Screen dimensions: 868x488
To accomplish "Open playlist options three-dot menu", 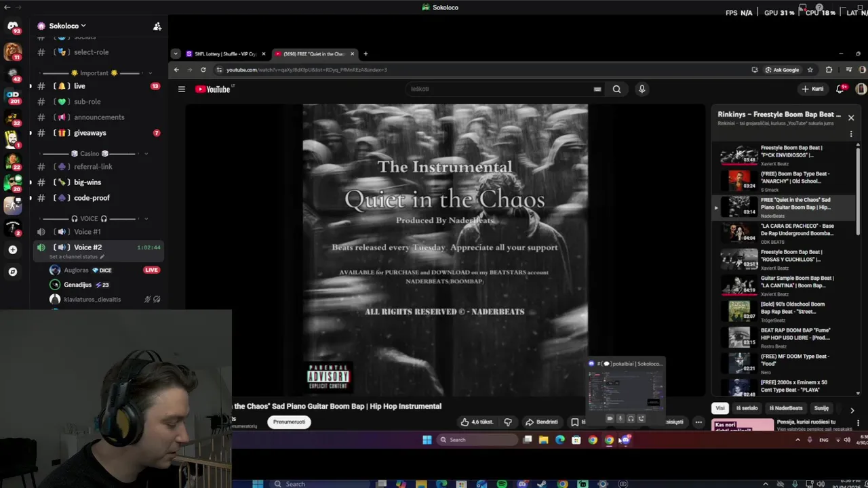I will pos(851,134).
